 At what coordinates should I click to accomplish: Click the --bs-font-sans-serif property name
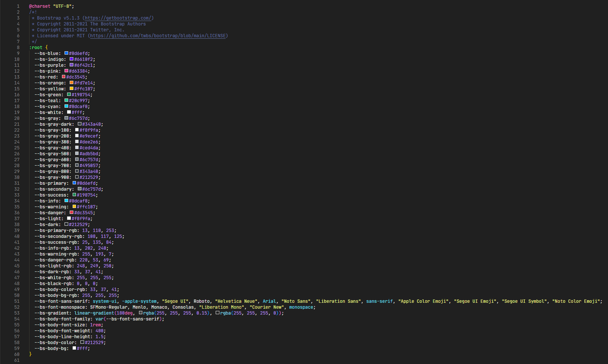(x=61, y=301)
